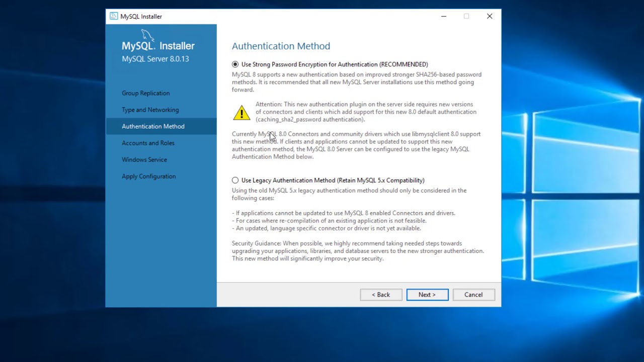The height and width of the screenshot is (362, 644).
Task: Click the Attention caching_sha2_password notice text
Action: 366,112
